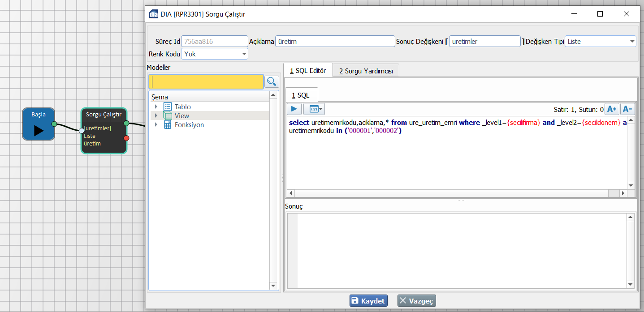The width and height of the screenshot is (644, 312).
Task: Expand the Tablo tree node
Action: click(x=156, y=107)
